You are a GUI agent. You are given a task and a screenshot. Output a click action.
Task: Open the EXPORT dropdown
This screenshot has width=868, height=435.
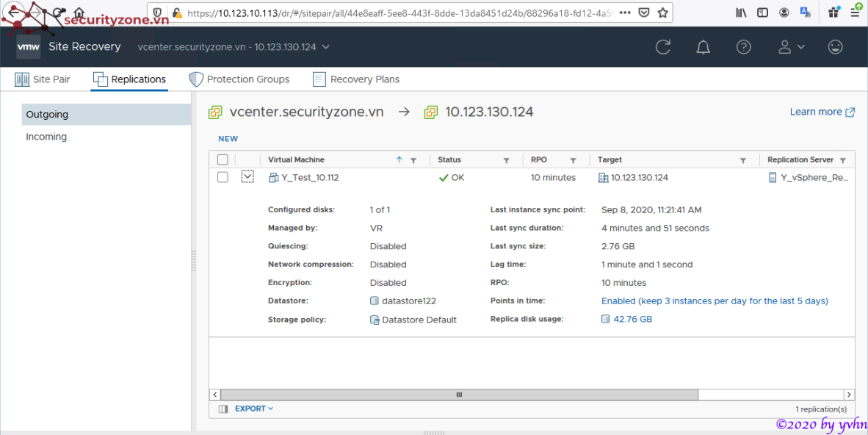254,409
